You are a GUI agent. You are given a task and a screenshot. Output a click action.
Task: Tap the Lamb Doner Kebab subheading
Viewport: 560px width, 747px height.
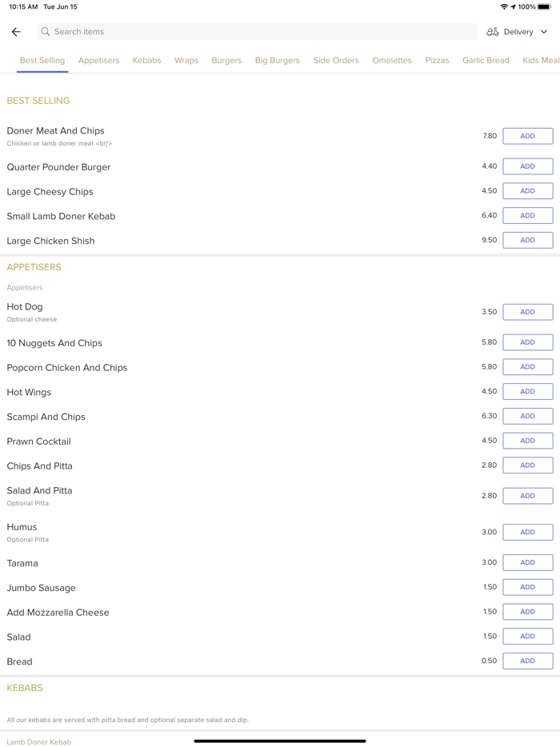click(x=38, y=742)
